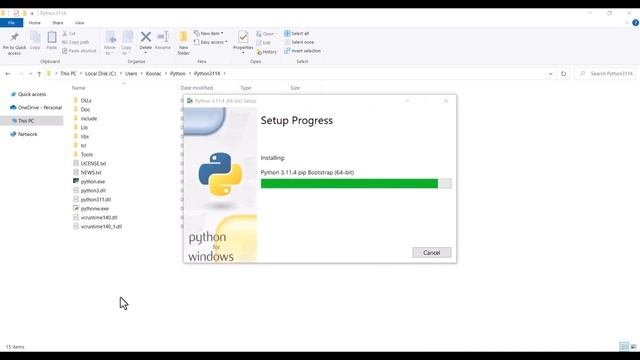Click the installation progress bar
The image size is (640, 360).
356,184
